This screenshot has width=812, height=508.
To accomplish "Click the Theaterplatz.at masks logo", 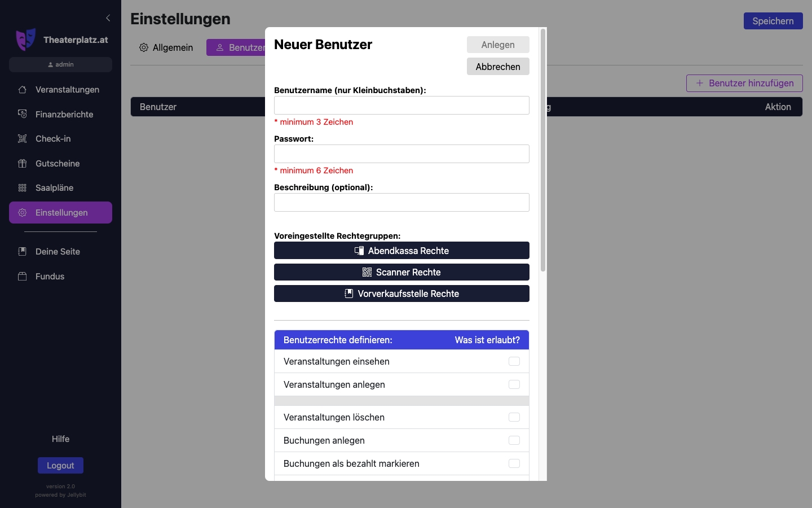I will pos(25,40).
